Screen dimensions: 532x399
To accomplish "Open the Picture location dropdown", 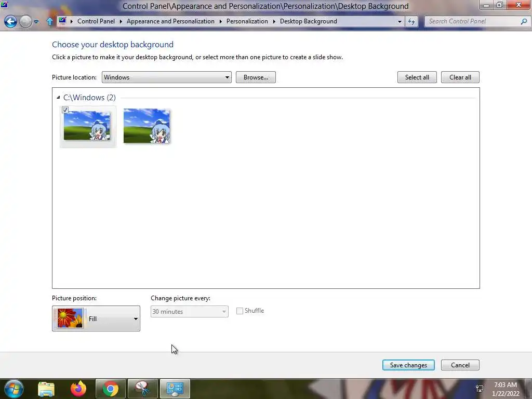I will [x=167, y=77].
